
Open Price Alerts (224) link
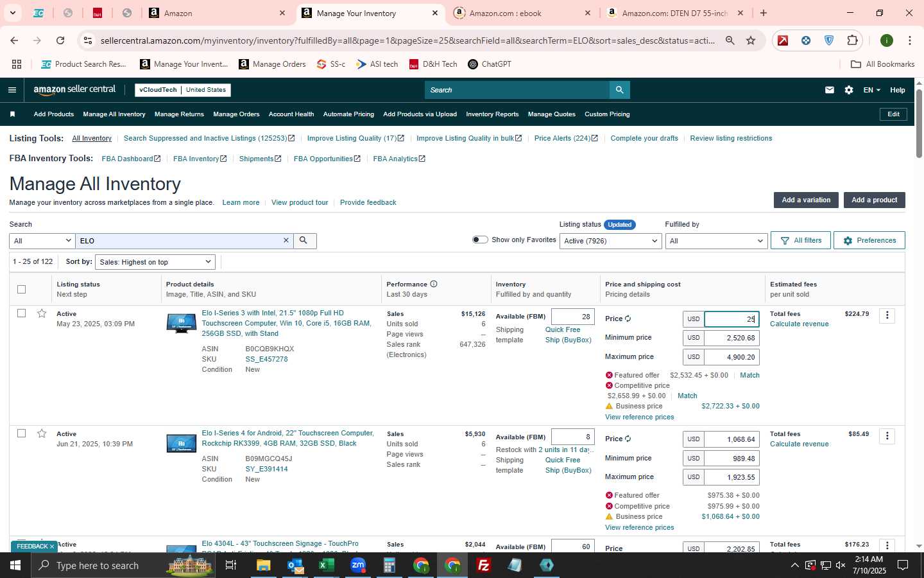point(566,138)
